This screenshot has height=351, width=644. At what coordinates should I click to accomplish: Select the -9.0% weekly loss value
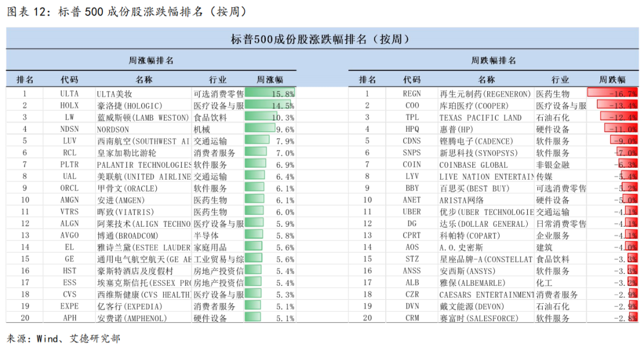point(626,141)
